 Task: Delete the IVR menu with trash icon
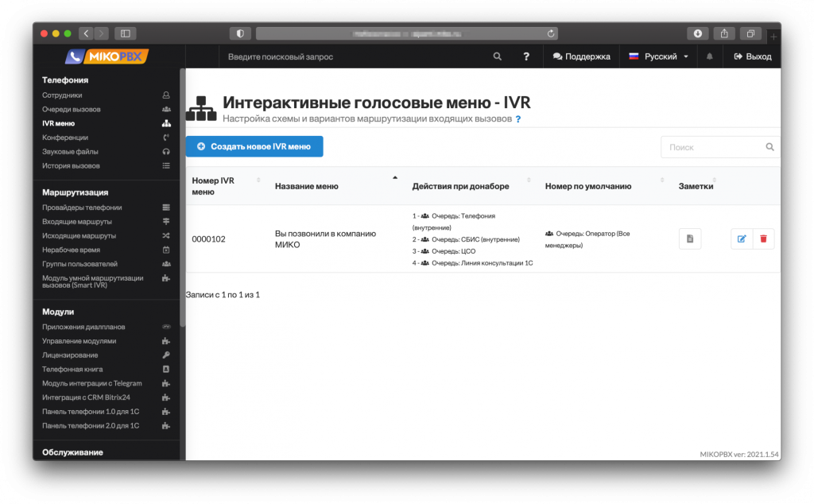click(763, 238)
